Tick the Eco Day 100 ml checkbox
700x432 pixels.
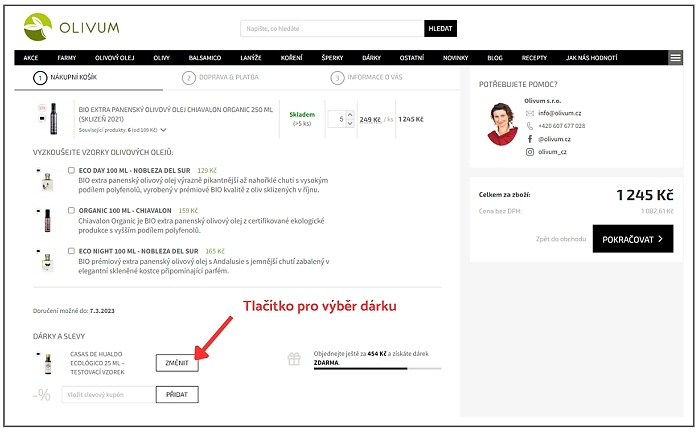tap(71, 170)
